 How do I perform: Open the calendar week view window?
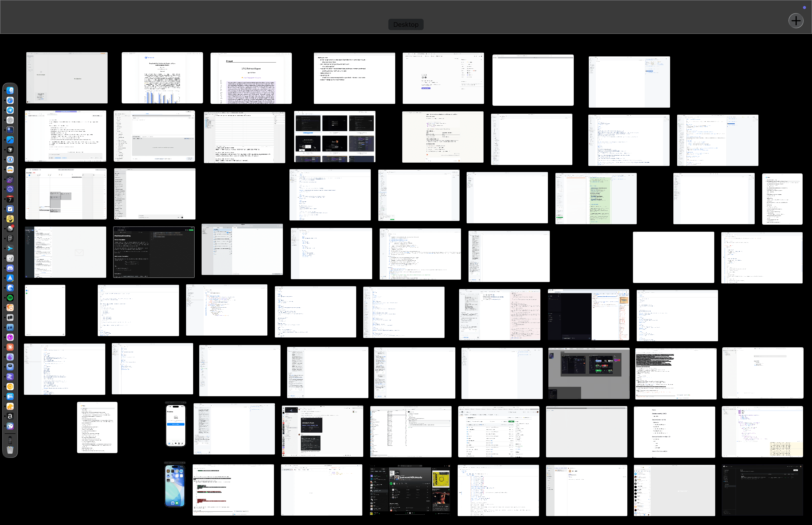[x=66, y=194]
